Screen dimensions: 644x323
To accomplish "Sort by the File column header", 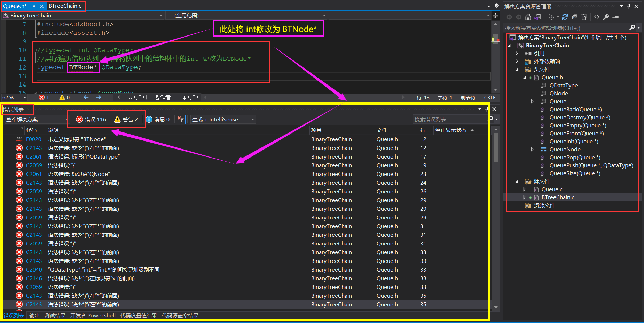I will point(396,130).
